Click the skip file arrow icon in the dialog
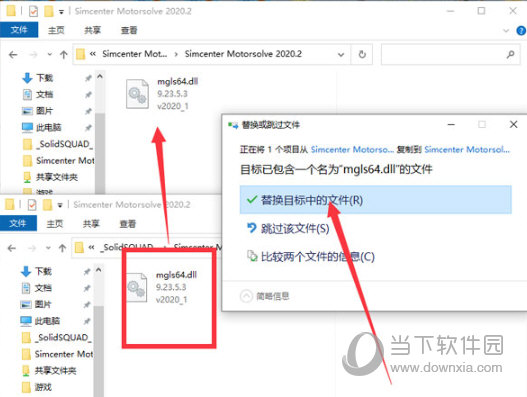Screen dimensions: 527x397 (x=252, y=228)
